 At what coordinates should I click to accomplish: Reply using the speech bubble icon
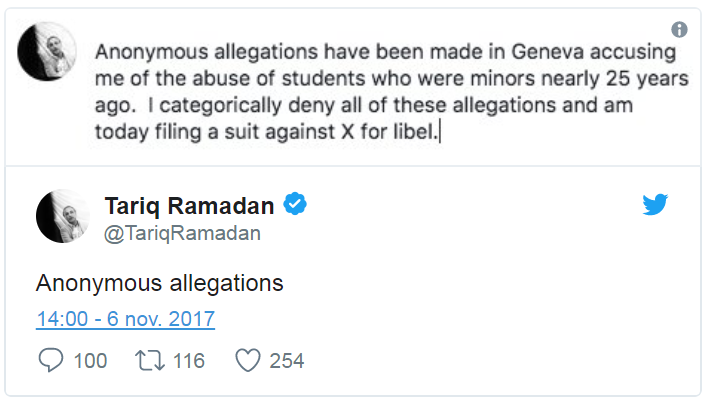[x=50, y=360]
